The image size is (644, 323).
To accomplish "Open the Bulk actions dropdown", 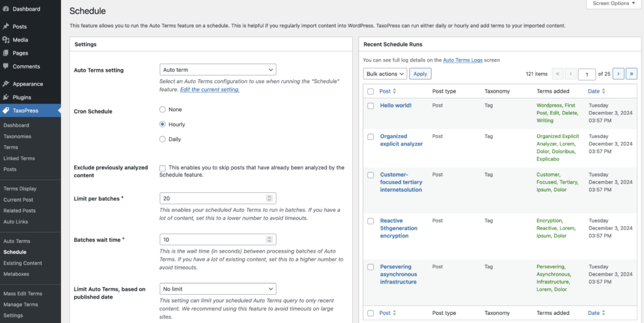I will pos(385,74).
